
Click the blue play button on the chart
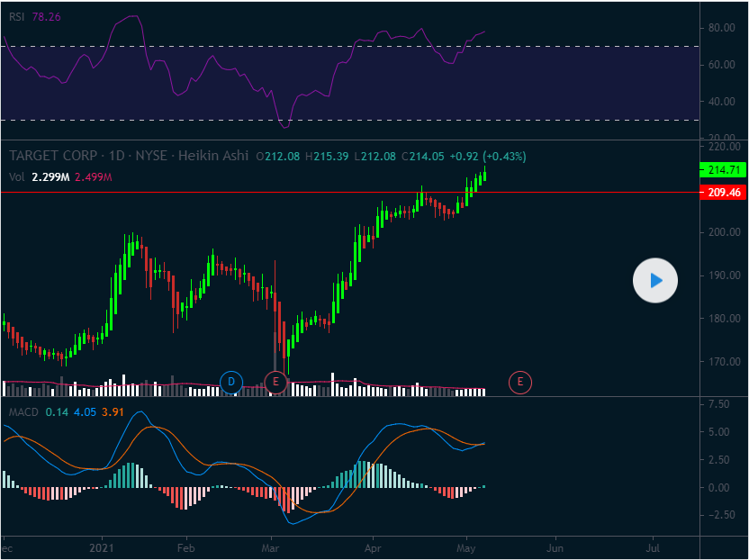[x=655, y=281]
